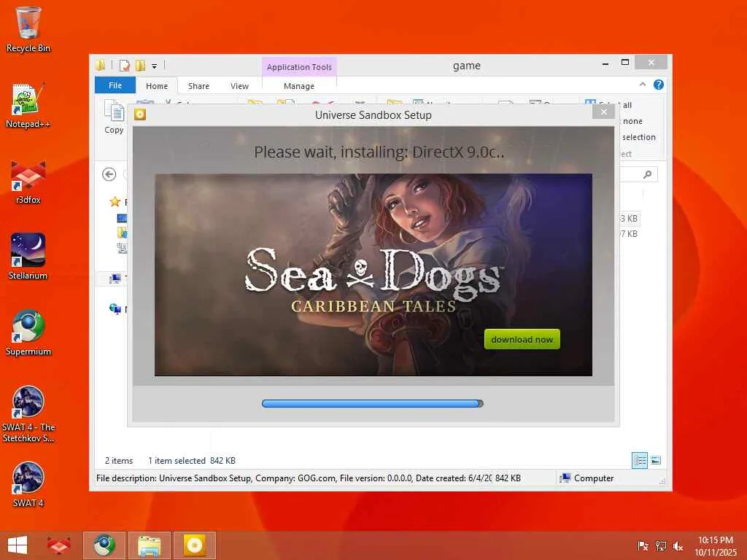Click the Copy button in the ribbon
The width and height of the screenshot is (747, 560).
pos(114,117)
